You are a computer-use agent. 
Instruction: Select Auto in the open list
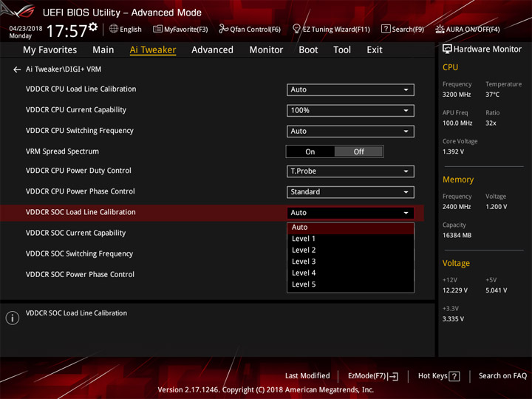tap(350, 228)
